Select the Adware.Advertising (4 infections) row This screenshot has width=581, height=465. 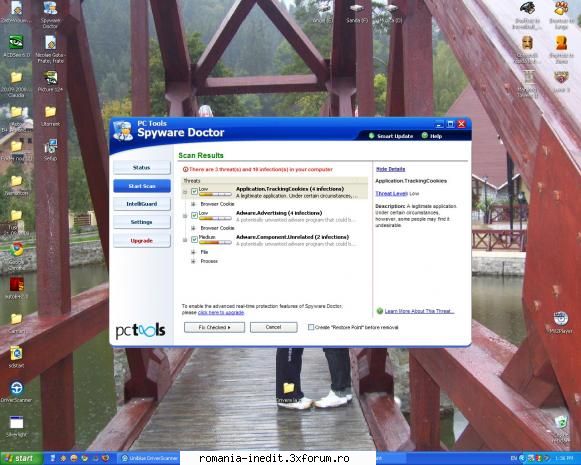[x=275, y=216]
